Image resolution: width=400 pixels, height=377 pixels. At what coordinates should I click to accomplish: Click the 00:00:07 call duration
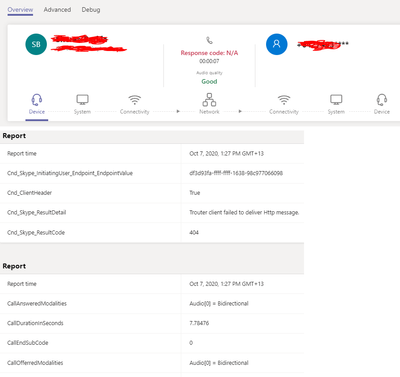coord(209,61)
